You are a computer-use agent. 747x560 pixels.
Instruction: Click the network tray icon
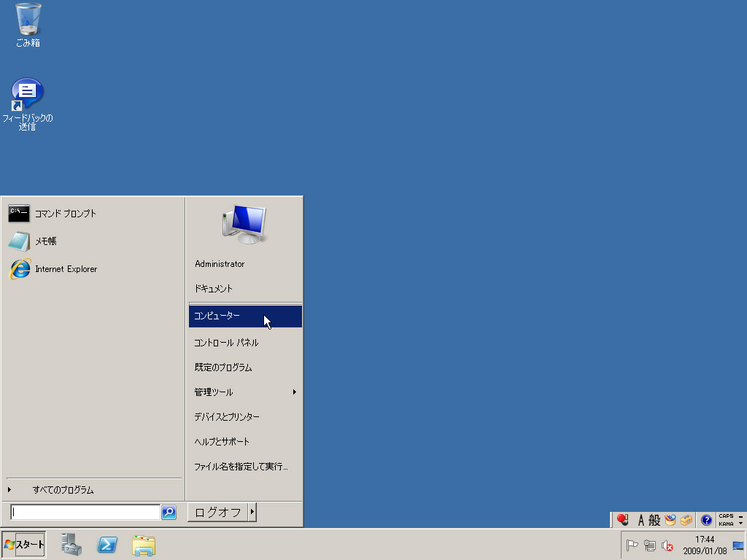pyautogui.click(x=650, y=545)
